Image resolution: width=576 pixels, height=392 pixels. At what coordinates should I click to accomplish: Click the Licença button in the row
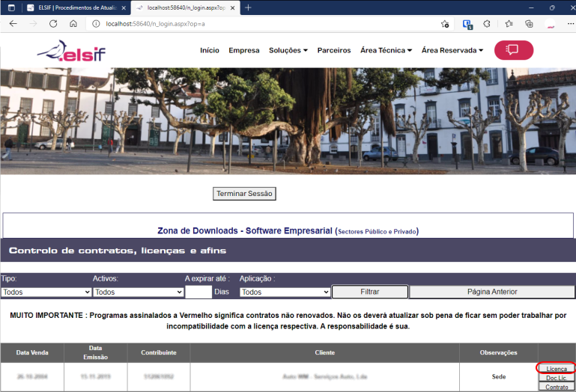click(x=556, y=369)
